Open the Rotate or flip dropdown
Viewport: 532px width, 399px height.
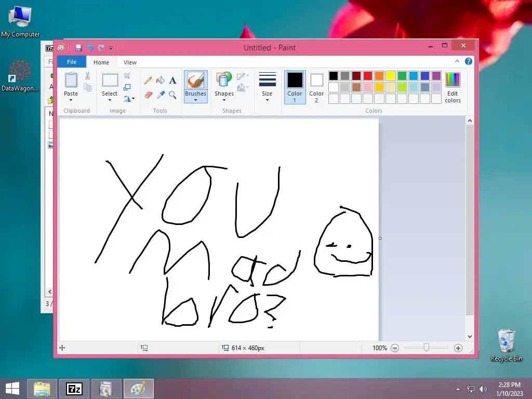pyautogui.click(x=129, y=99)
